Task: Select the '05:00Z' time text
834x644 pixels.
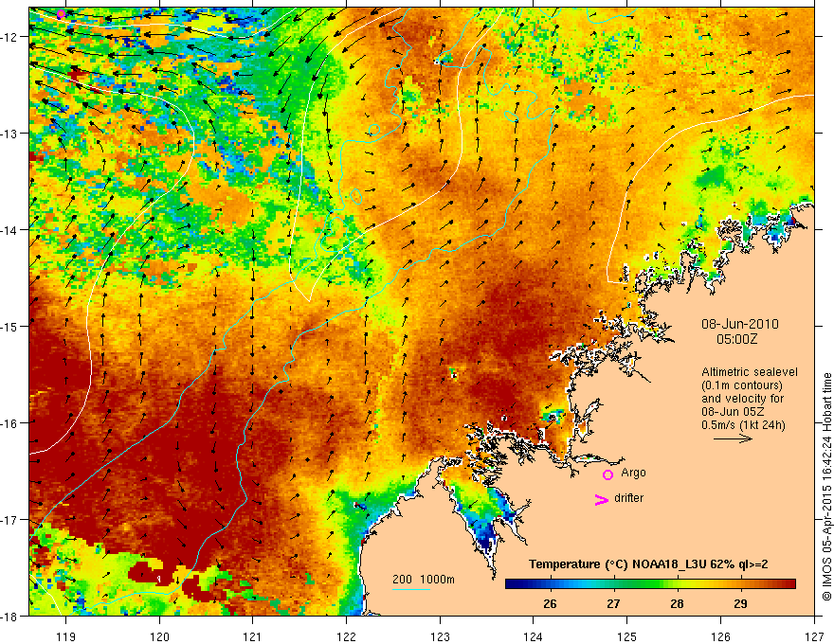Action: 736,339
